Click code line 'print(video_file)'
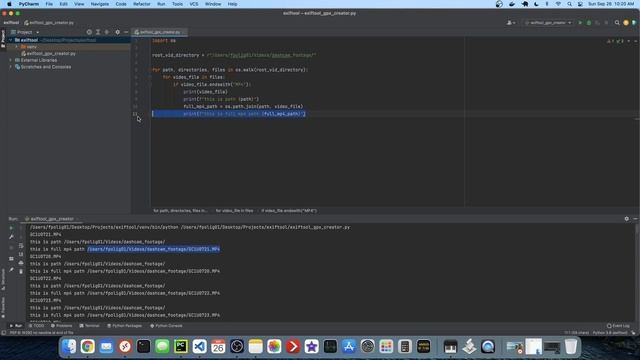 [205, 92]
